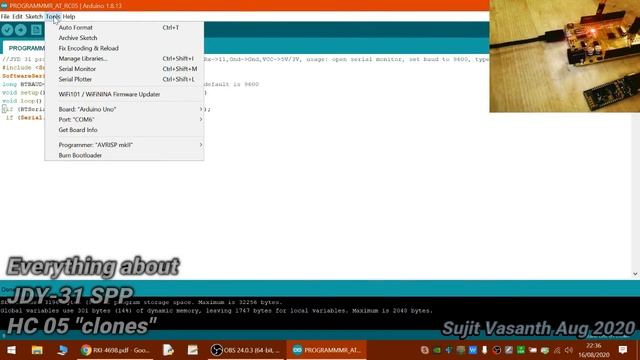Viewport: 640px width, 360px height.
Task: Click the Upload arrow toolbar button
Action: (x=21, y=30)
